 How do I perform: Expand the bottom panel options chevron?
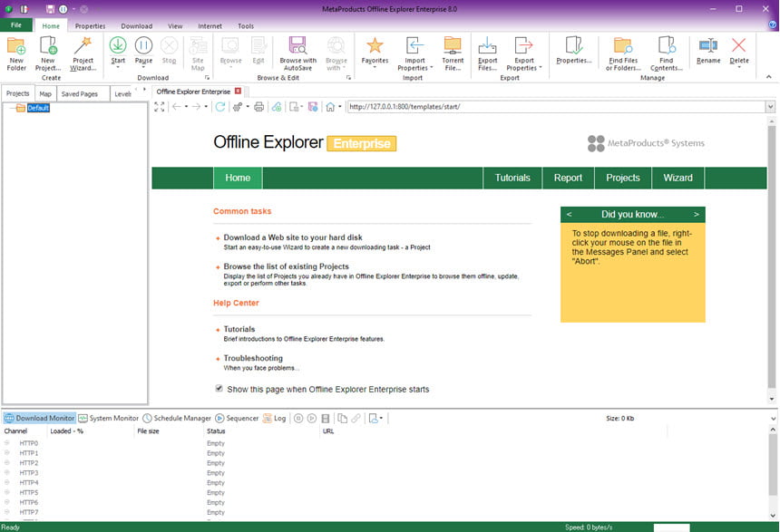click(x=773, y=419)
